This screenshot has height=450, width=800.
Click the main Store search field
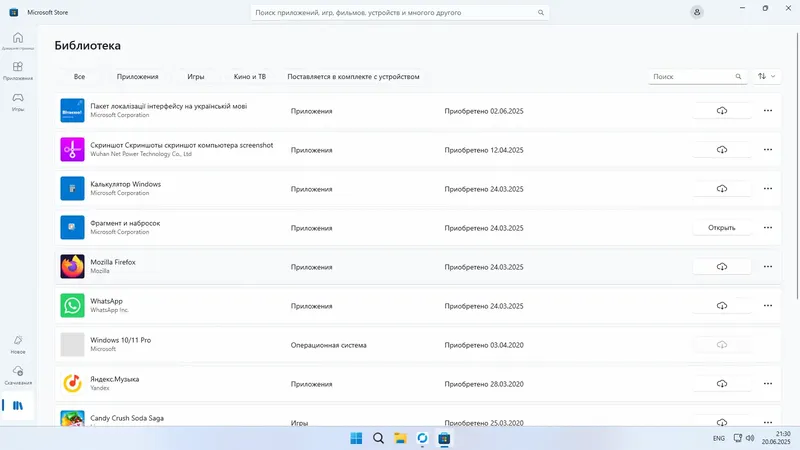pos(399,12)
